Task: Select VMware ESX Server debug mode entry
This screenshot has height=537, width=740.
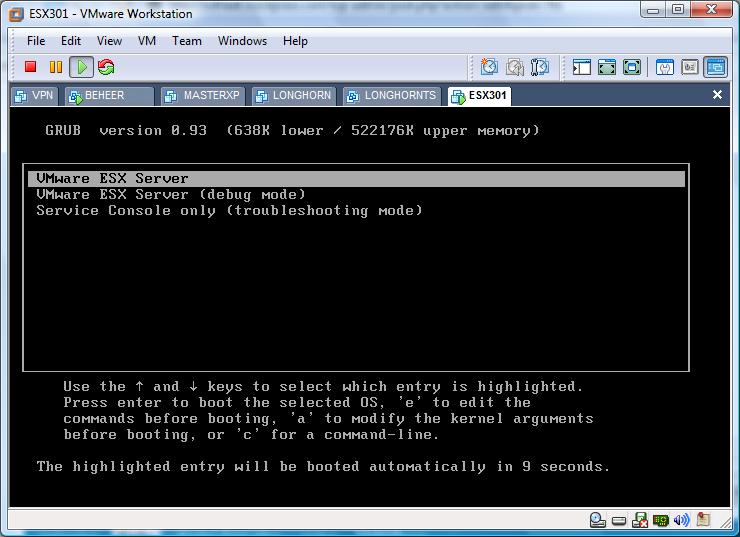Action: point(171,195)
